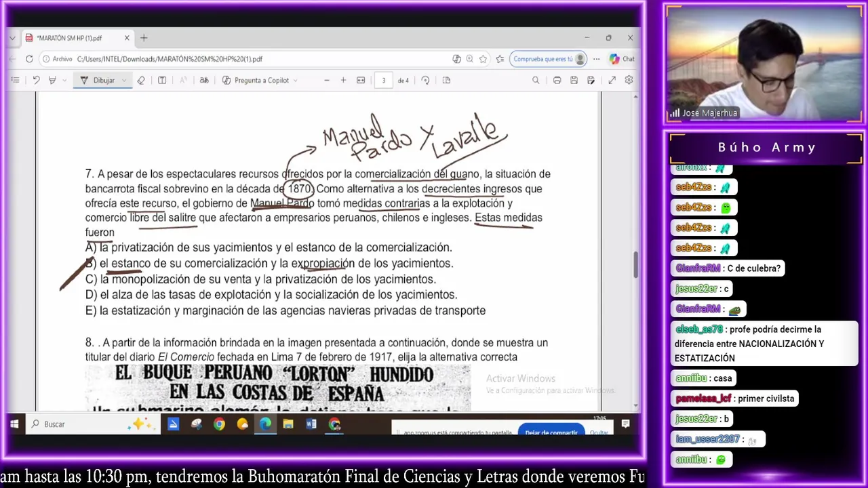Click Comprueba que eres tú profile button
The height and width of the screenshot is (488, 868).
pyautogui.click(x=548, y=59)
